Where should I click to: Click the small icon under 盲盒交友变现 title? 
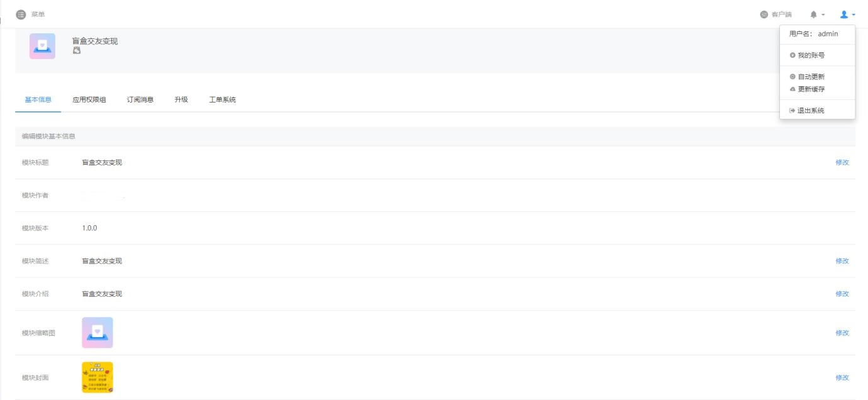pos(77,50)
